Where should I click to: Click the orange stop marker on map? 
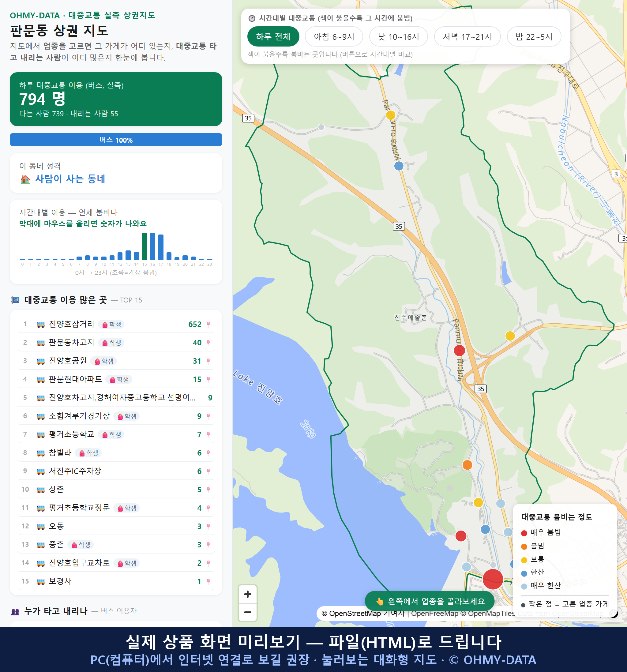[x=467, y=465]
